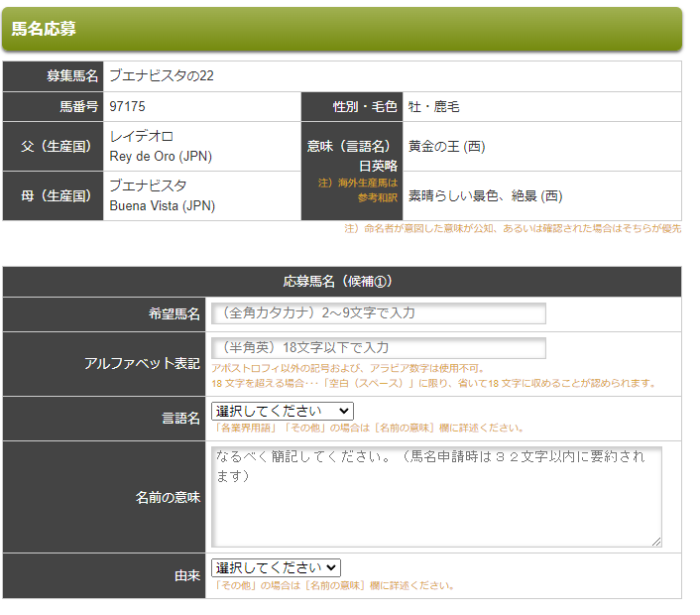700x615 pixels.
Task: Open the 由来 dropdown
Action: [276, 567]
